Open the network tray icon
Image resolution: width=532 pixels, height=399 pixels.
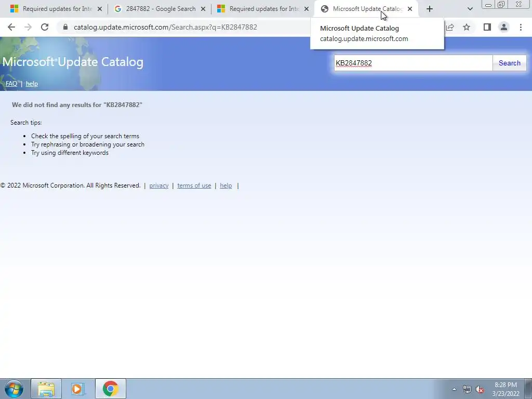[x=467, y=390]
